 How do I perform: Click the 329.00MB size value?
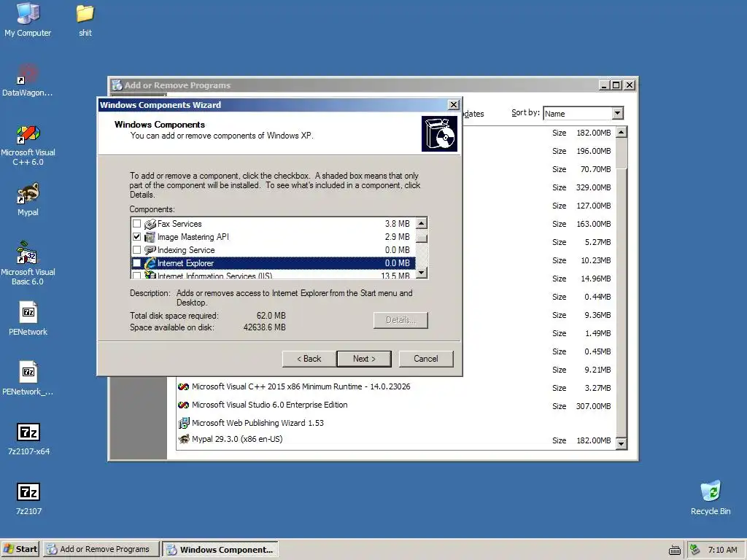click(x=593, y=187)
